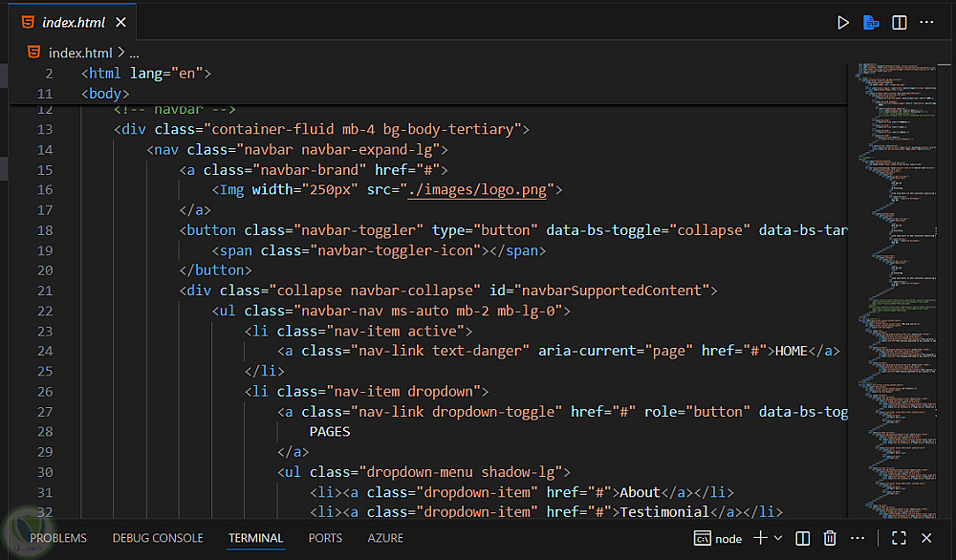This screenshot has height=560, width=956.
Task: Show the AZURE panel tab
Action: (385, 538)
